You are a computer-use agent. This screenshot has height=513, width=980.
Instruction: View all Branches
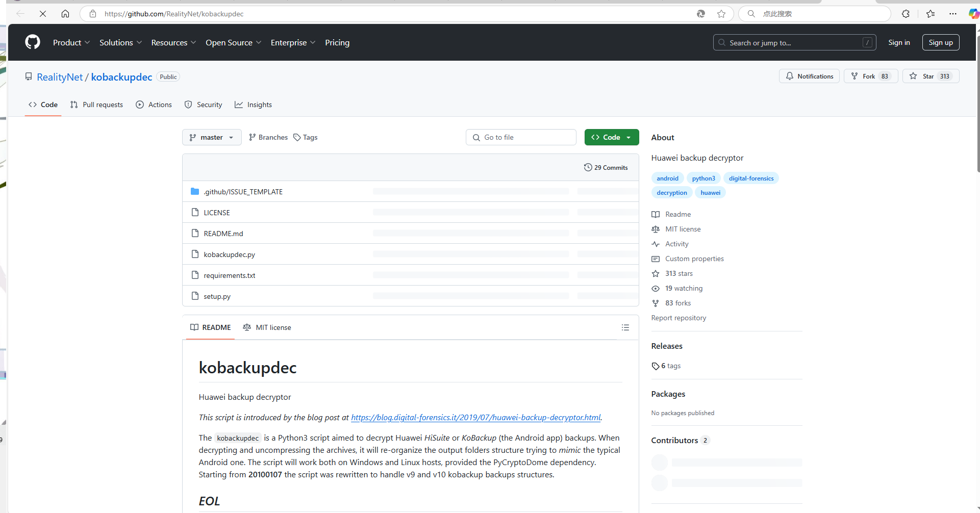coord(268,137)
